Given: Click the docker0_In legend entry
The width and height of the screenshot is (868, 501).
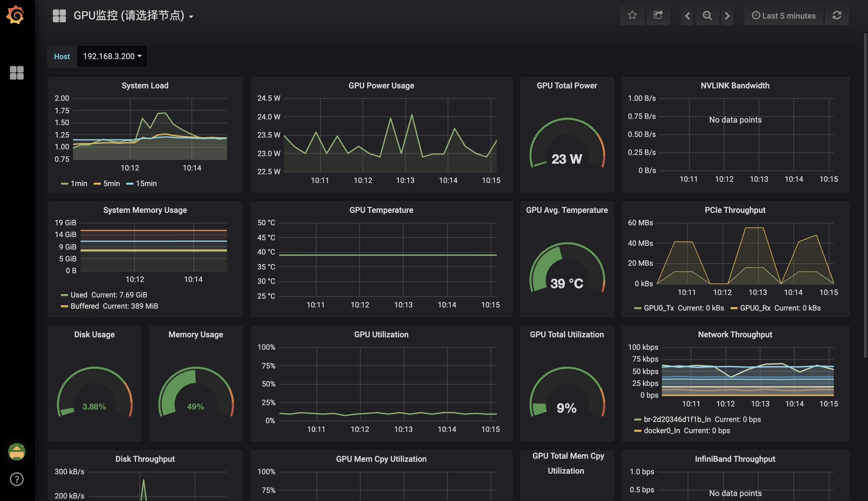Looking at the screenshot, I should click(661, 430).
